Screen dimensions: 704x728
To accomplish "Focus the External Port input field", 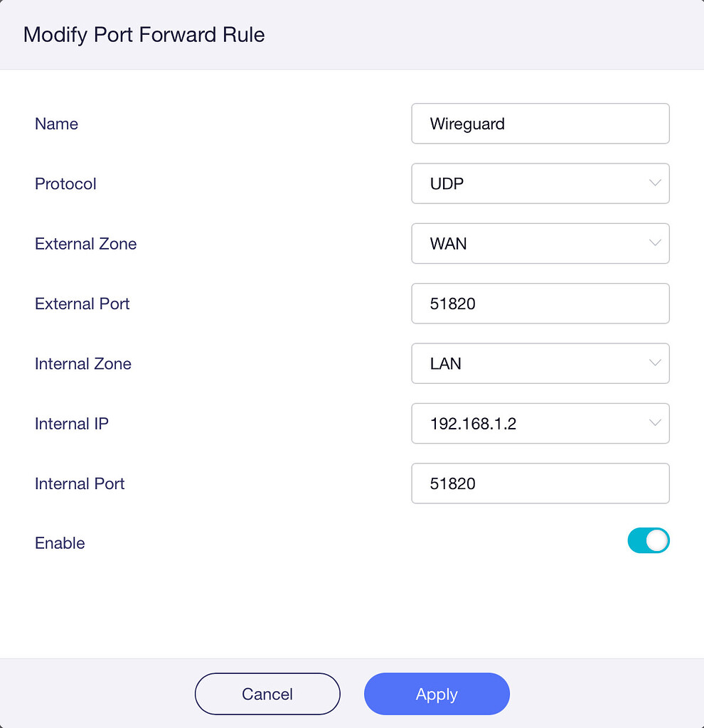I will (x=540, y=304).
